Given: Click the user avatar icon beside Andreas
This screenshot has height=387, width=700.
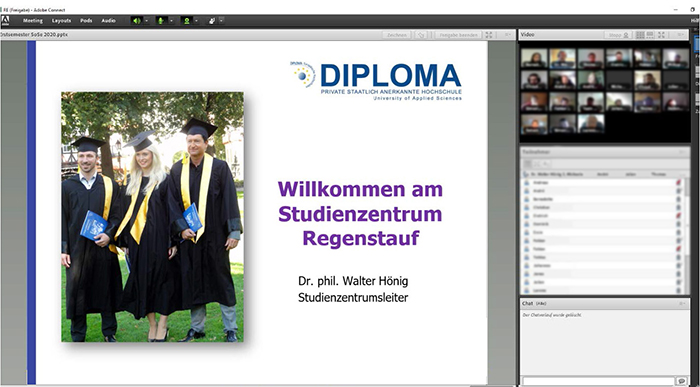Looking at the screenshot, I should tap(527, 183).
